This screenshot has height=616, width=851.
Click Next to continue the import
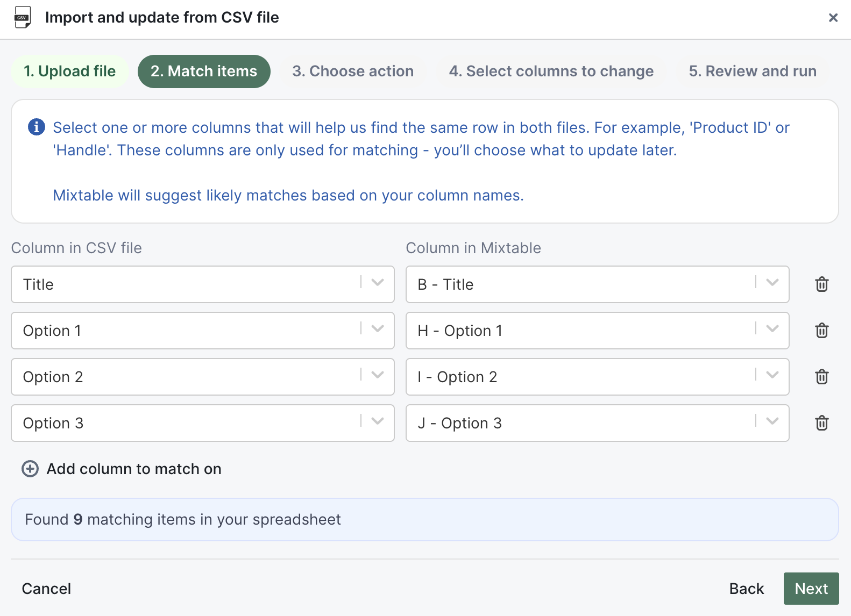click(811, 589)
